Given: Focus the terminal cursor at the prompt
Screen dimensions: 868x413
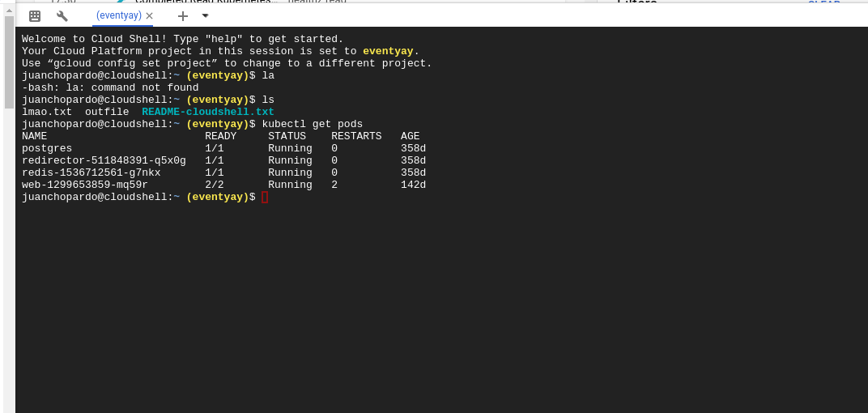Looking at the screenshot, I should coord(265,197).
